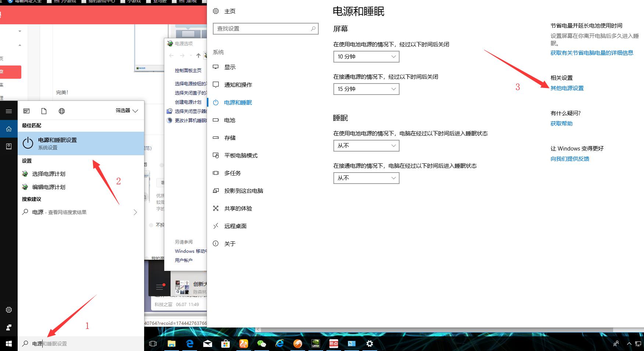Open the battery sleep dropdown showing 从不

coord(365,145)
